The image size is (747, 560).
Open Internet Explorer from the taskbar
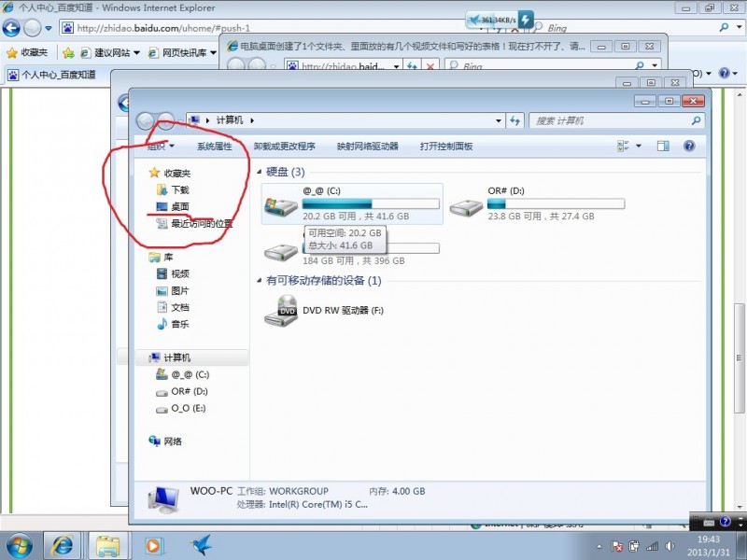tap(62, 544)
